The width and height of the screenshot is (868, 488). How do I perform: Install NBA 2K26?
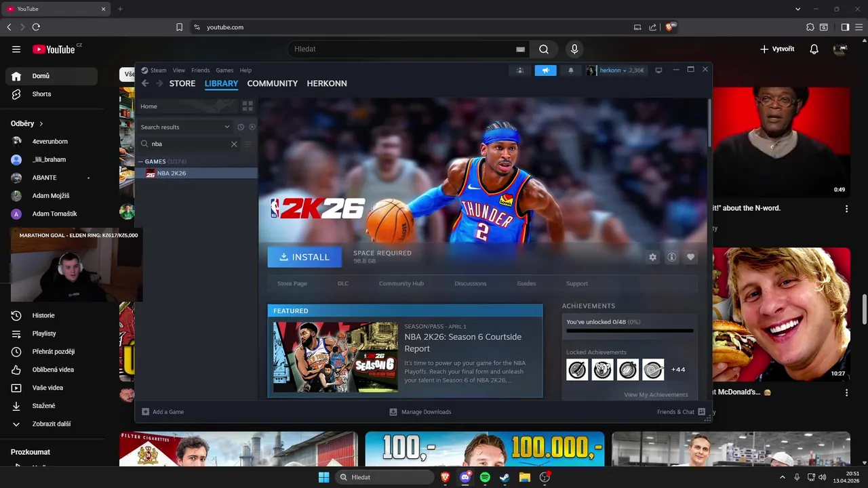304,257
